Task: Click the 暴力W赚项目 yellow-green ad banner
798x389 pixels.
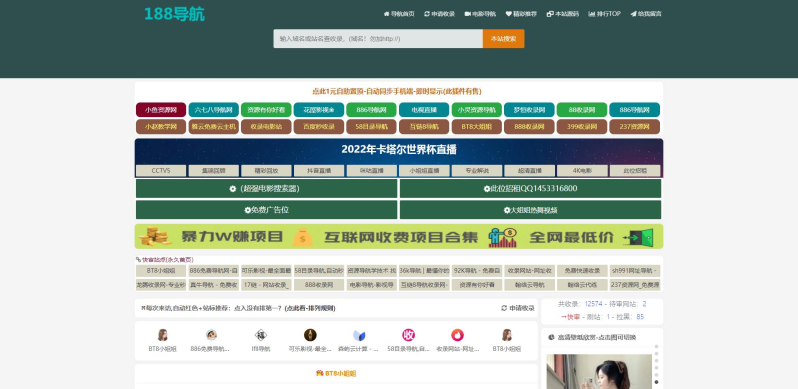Action: (399, 237)
